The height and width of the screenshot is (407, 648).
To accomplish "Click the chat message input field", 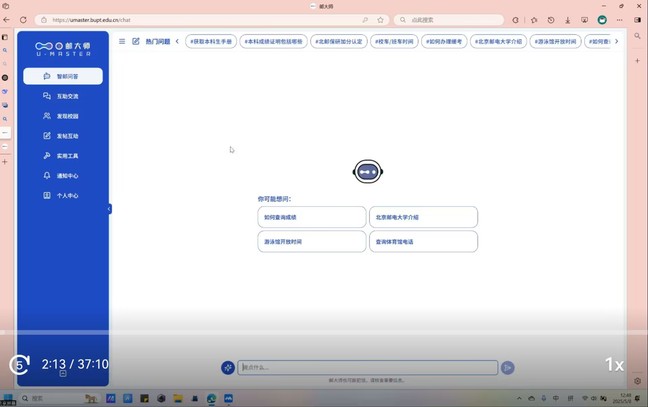I will click(x=367, y=368).
